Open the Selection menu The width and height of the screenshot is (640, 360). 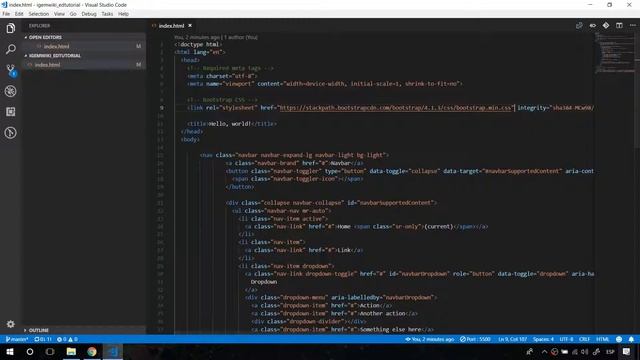(39, 14)
